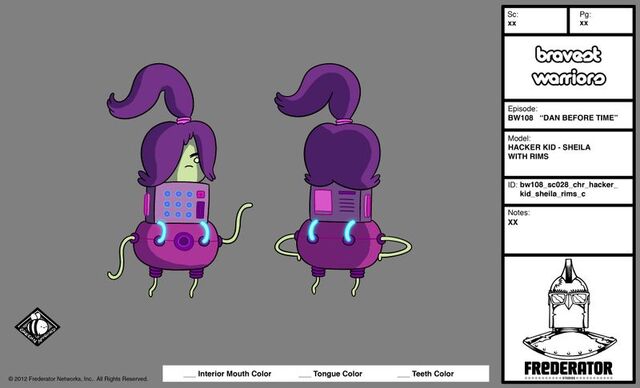Click the 2012 Frederator Networks copyright text

[78, 379]
